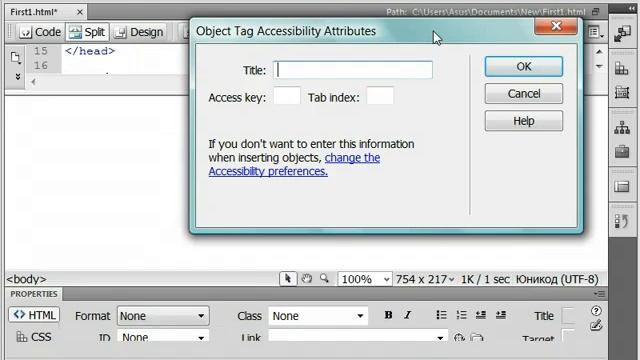
Task: Click the 1K / 1 sec download indicator
Action: tap(485, 279)
